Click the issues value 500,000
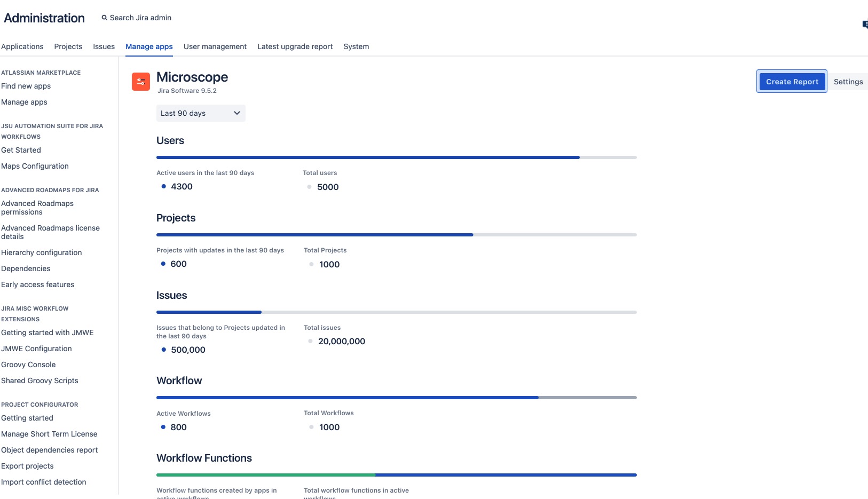Screen dimensions: 868x499 [x=188, y=350]
